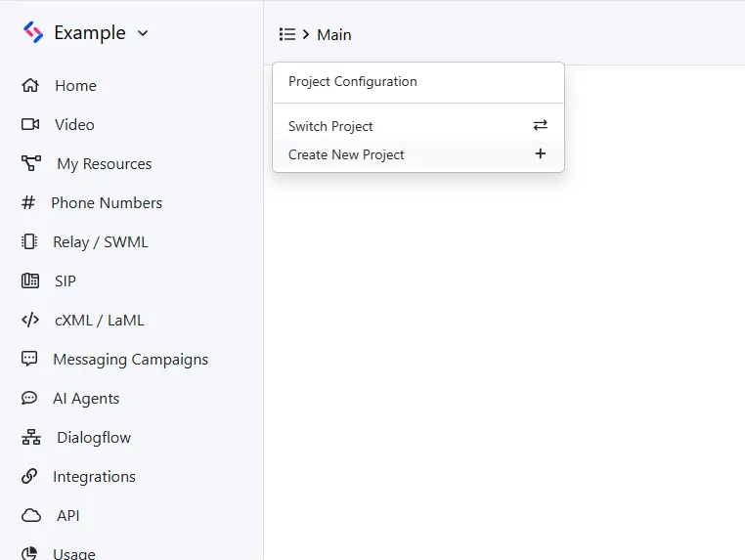Click the SignalWire logo icon
The height and width of the screenshot is (560, 745).
click(x=33, y=33)
